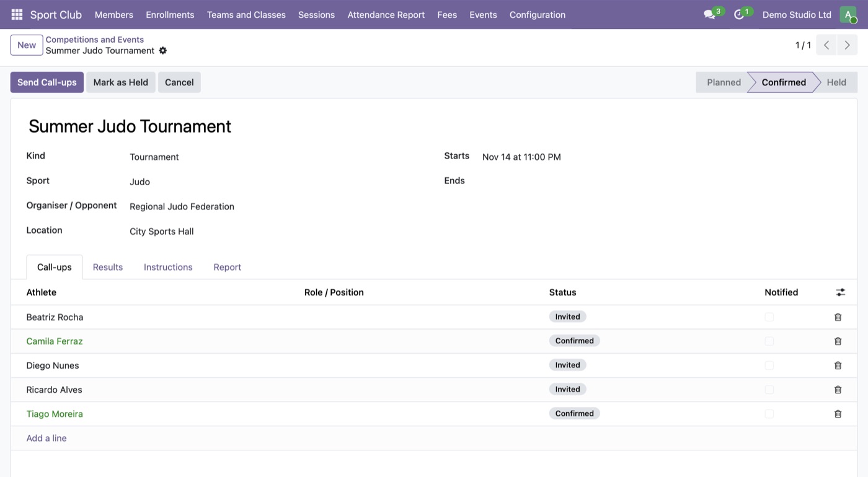
Task: Delete the Camila Ferraz call-up row
Action: tap(838, 341)
